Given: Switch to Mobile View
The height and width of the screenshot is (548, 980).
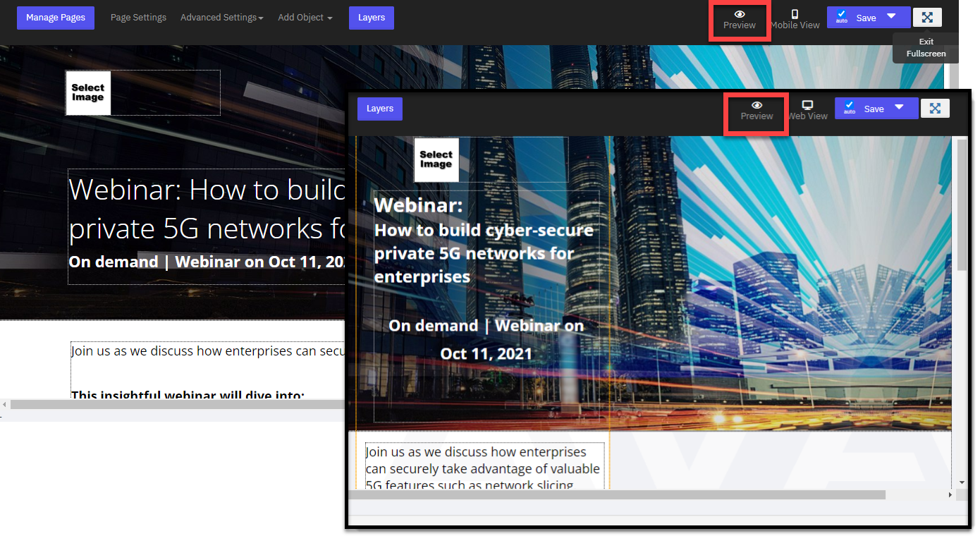Looking at the screenshot, I should coord(795,20).
